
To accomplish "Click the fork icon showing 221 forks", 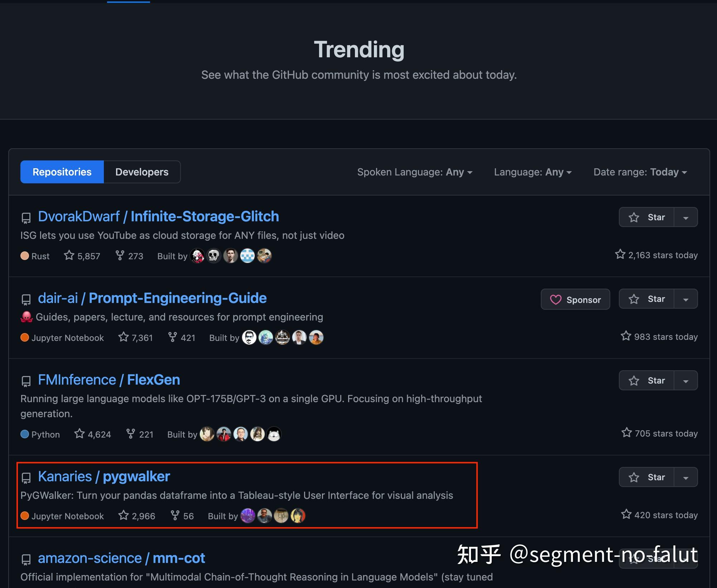I will [131, 434].
